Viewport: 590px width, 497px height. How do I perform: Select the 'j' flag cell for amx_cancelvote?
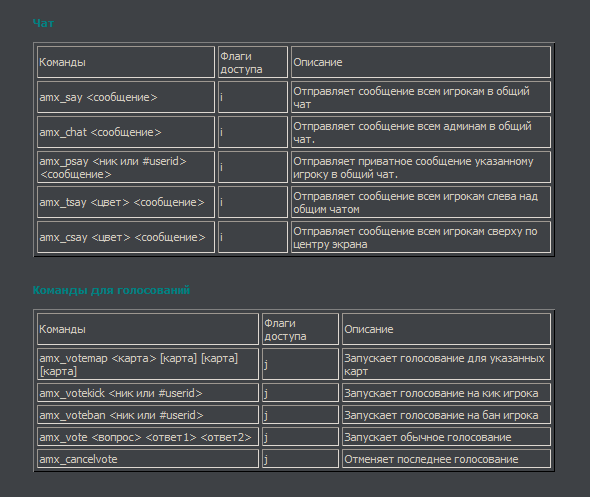point(300,459)
